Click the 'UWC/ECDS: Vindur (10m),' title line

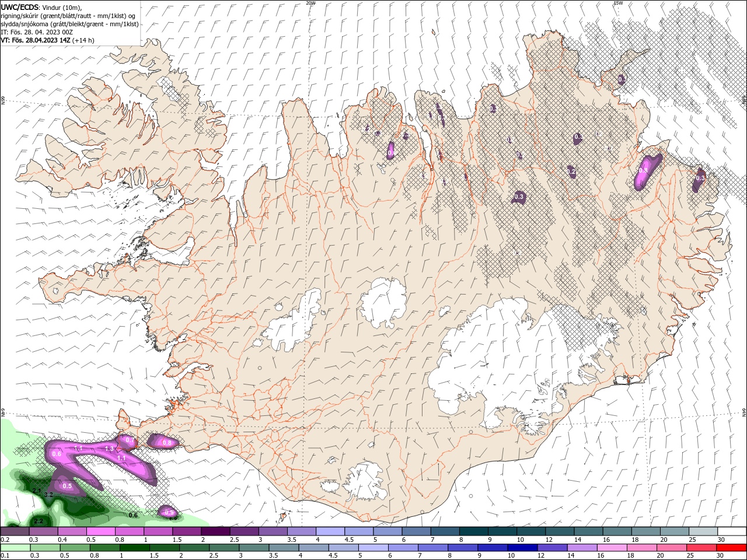(41, 7)
